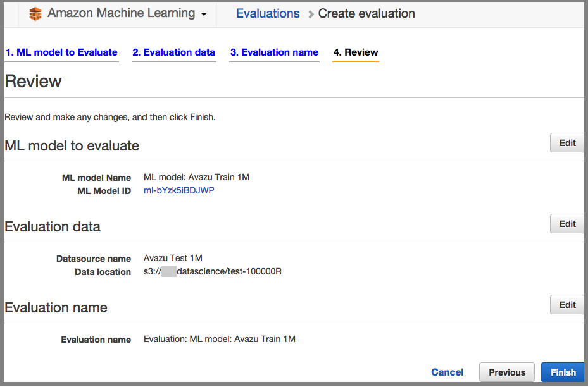Click the 'ML Model ID' field label
The height and width of the screenshot is (387, 588).
(104, 191)
